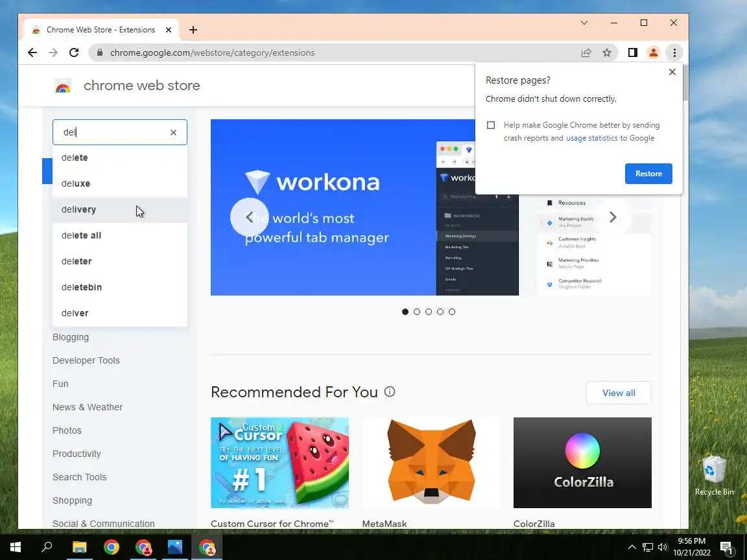Select the first carousel dot
Screen dimensions: 747x560
pyautogui.click(x=405, y=312)
